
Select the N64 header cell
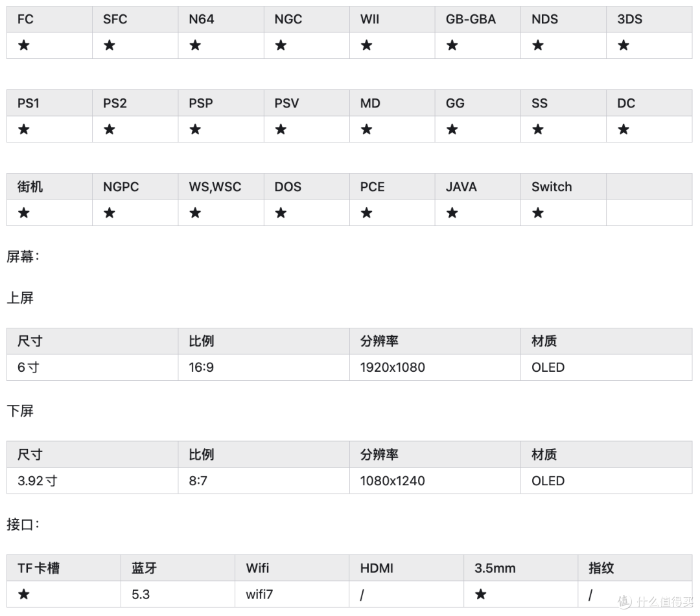221,19
